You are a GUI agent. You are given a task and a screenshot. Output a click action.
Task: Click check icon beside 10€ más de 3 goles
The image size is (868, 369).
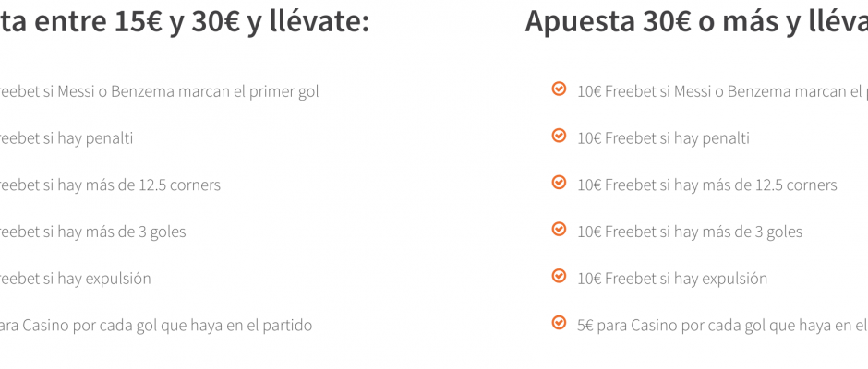click(x=559, y=229)
